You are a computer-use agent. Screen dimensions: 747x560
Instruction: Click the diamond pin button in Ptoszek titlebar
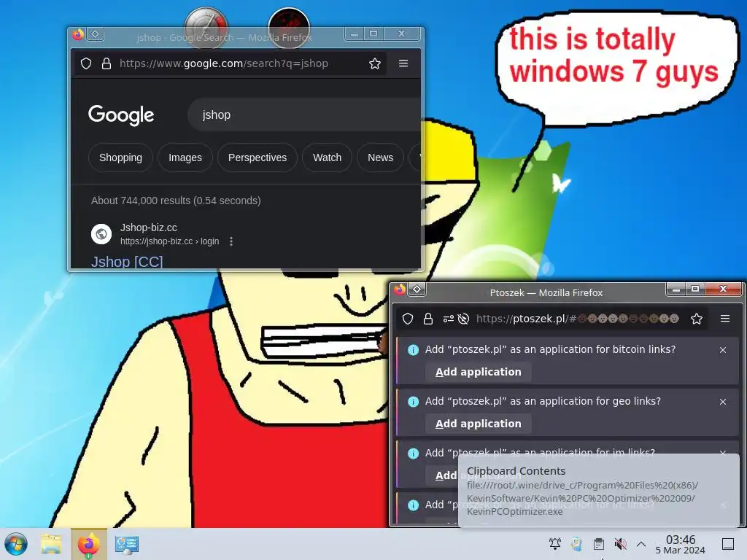417,289
